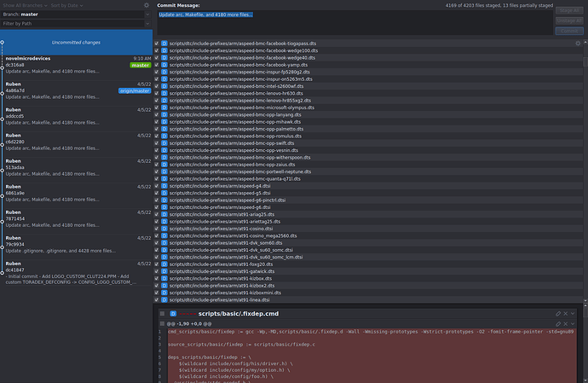Click the Unstage All button
The width and height of the screenshot is (588, 383).
(x=569, y=20)
